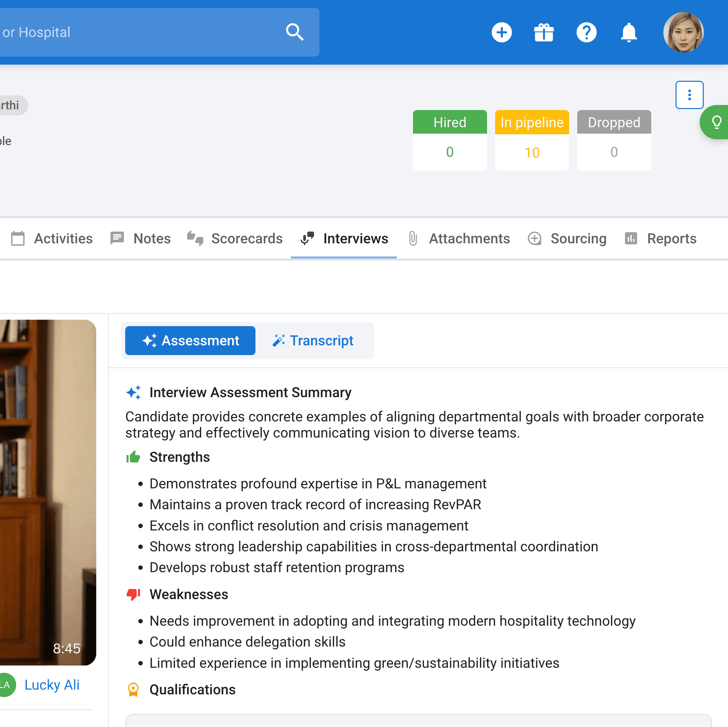This screenshot has width=728, height=727.
Task: Click the plus add-new icon
Action: [501, 32]
